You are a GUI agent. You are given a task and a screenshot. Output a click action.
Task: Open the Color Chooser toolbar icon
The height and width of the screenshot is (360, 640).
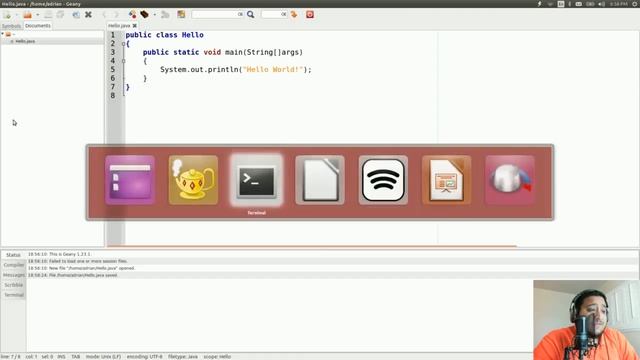click(181, 15)
